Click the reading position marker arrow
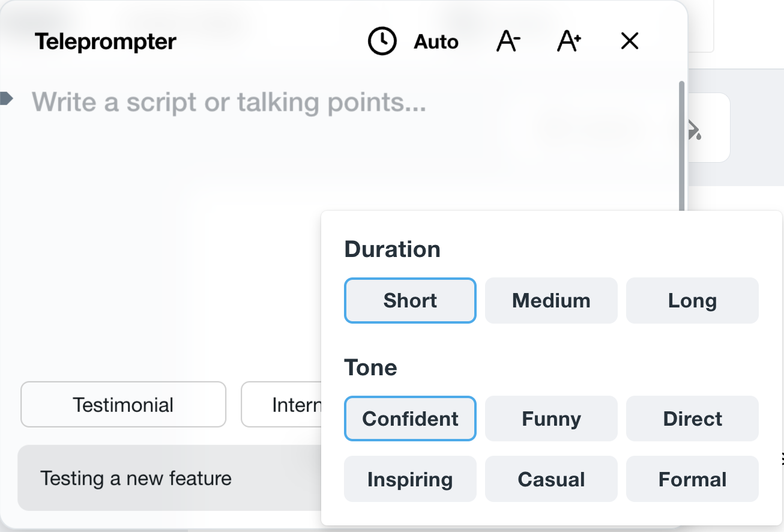This screenshot has width=784, height=532. pyautogui.click(x=6, y=98)
